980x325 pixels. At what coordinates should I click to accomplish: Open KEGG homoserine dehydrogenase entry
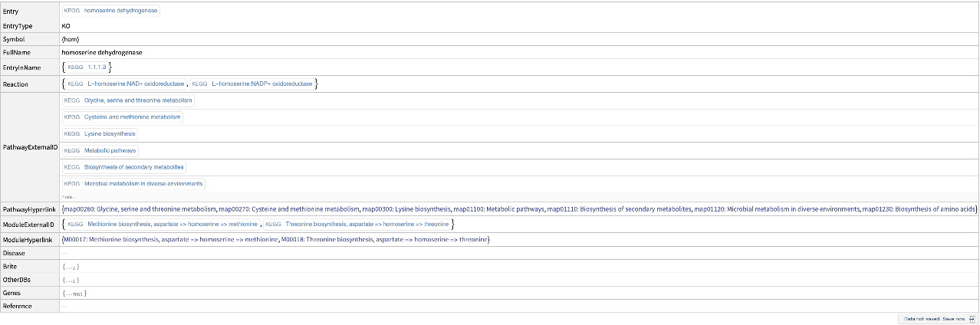click(110, 11)
